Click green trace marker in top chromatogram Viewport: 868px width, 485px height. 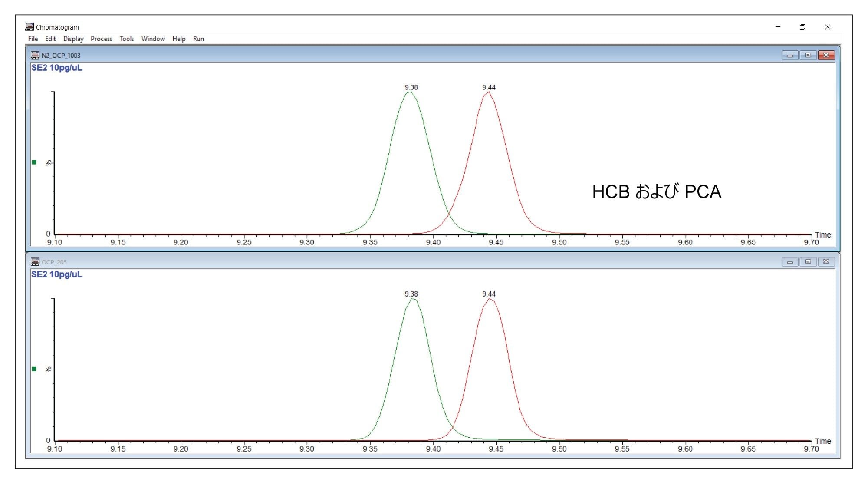coord(34,162)
